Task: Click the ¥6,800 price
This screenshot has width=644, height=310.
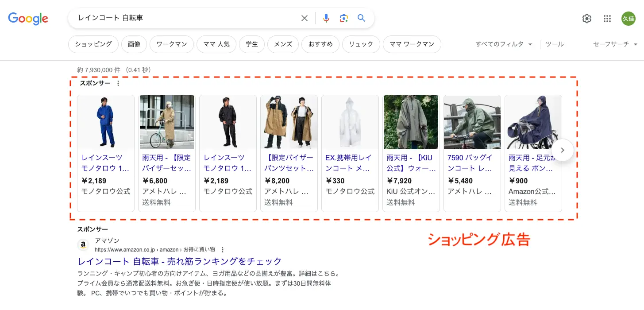Action: pos(155,181)
